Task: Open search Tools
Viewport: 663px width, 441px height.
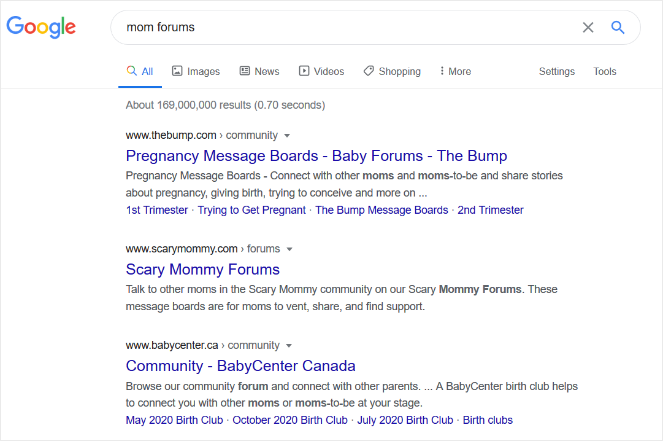Action: coord(605,71)
